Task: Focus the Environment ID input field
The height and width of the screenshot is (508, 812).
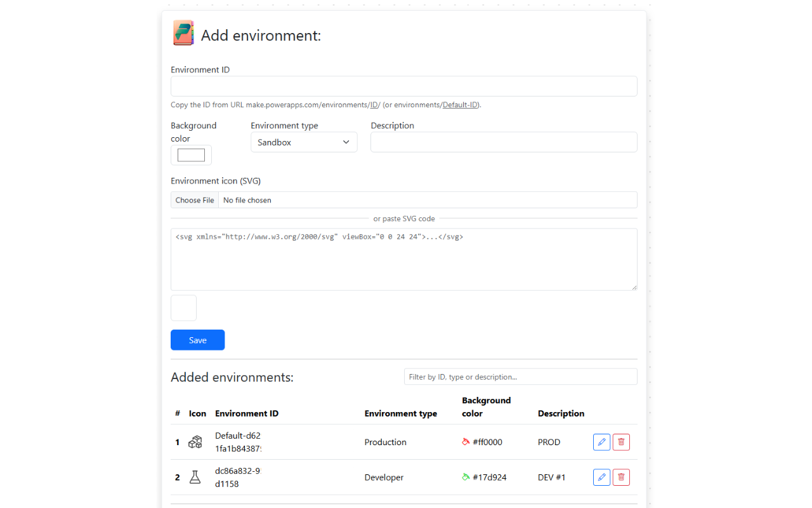Action: [404, 86]
